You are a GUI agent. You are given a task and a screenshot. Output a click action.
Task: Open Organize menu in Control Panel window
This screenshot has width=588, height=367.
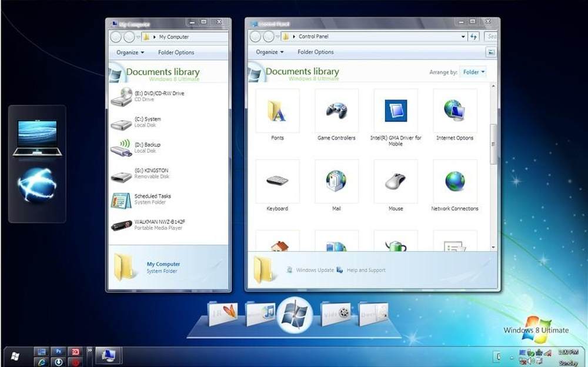pos(270,52)
